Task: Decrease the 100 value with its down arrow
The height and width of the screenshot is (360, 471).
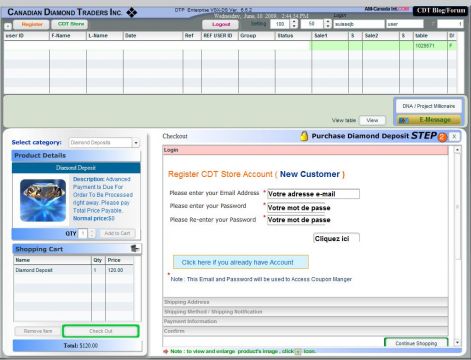Action: [x=294, y=26]
